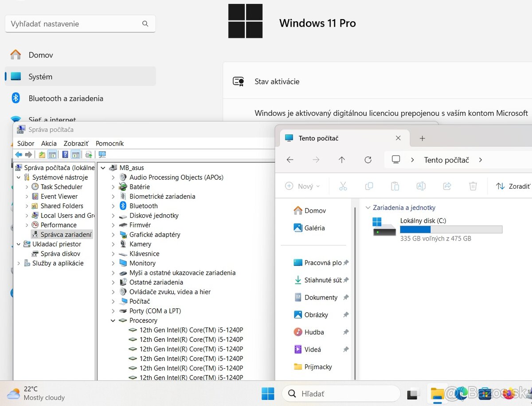
Task: Click the Cut scissors icon in Explorer
Action: pos(343,186)
